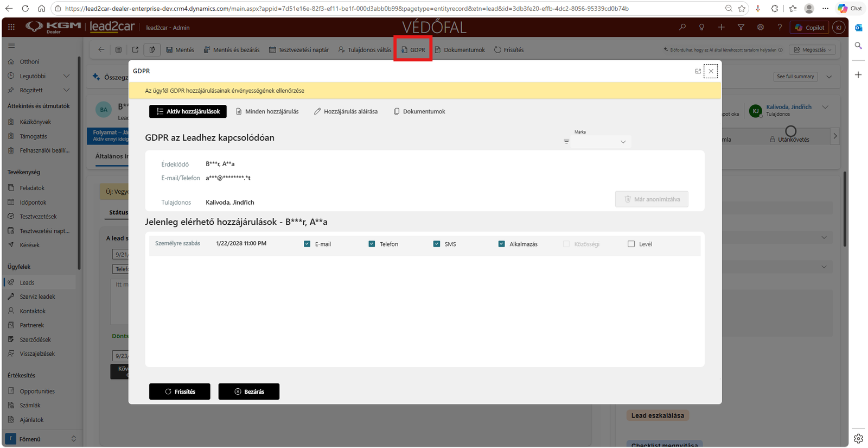Uncheck the E-mail consent checkbox
This screenshot has height=448, width=868.
[307, 244]
